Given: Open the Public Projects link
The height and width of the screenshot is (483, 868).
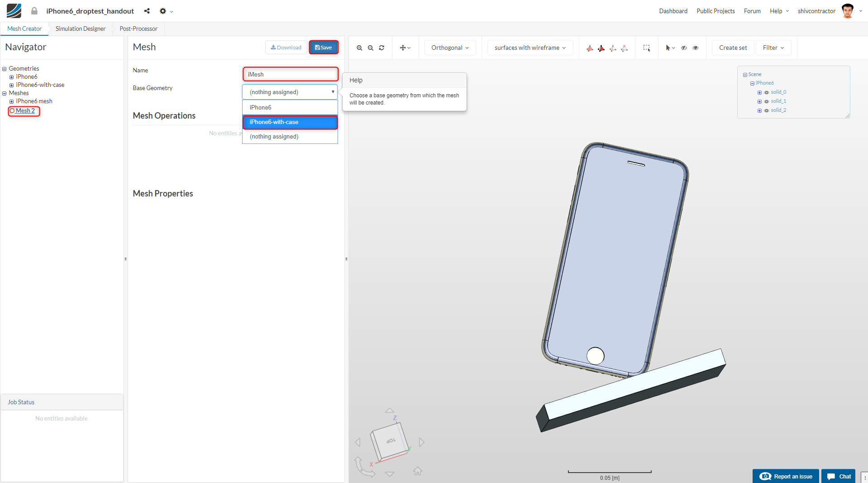Looking at the screenshot, I should pyautogui.click(x=715, y=11).
